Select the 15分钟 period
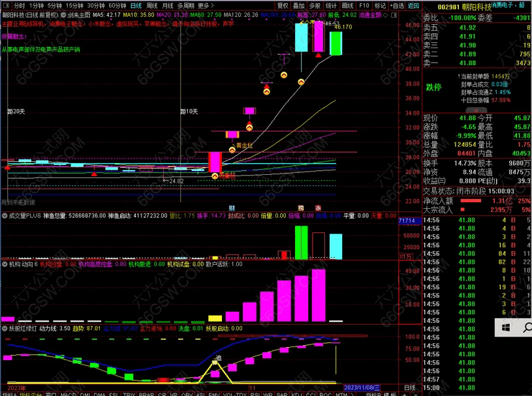Screen dimensions: 532x396 pyautogui.click(x=74, y=5)
